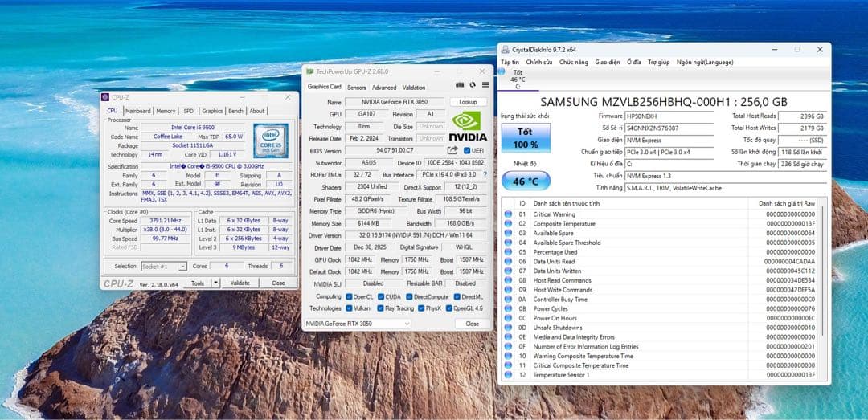Toggle the DirectML checkbox
The width and height of the screenshot is (868, 420).
pyautogui.click(x=457, y=296)
